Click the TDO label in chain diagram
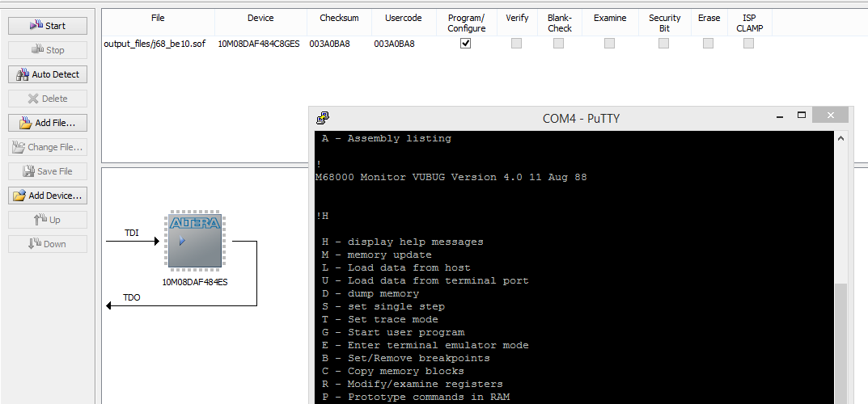 click(131, 297)
